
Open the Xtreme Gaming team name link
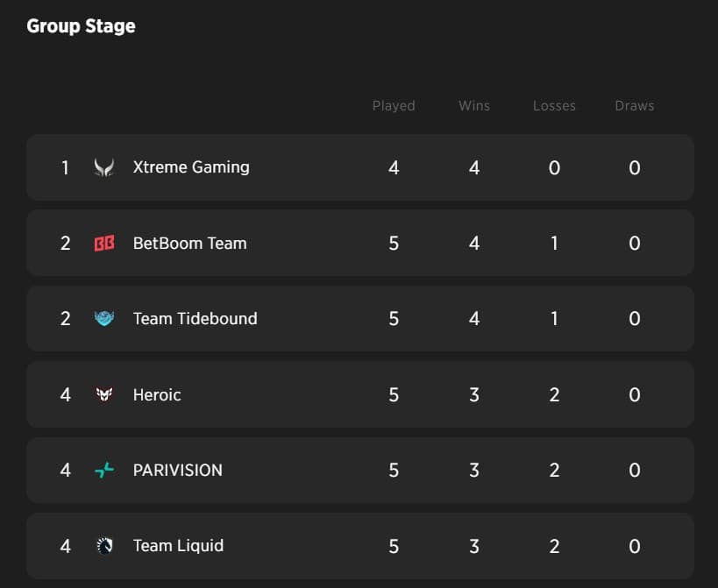[x=191, y=166]
